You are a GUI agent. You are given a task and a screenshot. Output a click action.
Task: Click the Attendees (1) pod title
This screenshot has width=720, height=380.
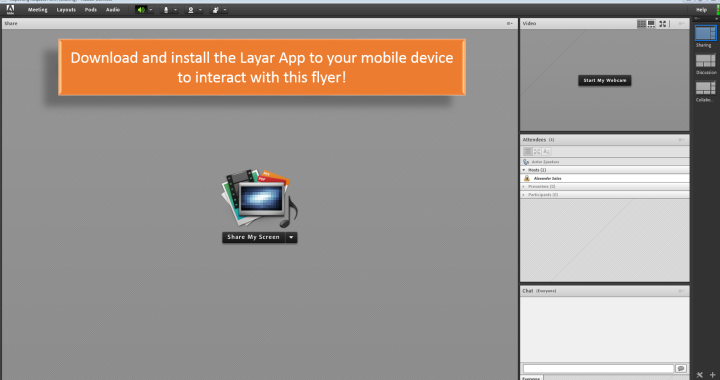click(538, 140)
